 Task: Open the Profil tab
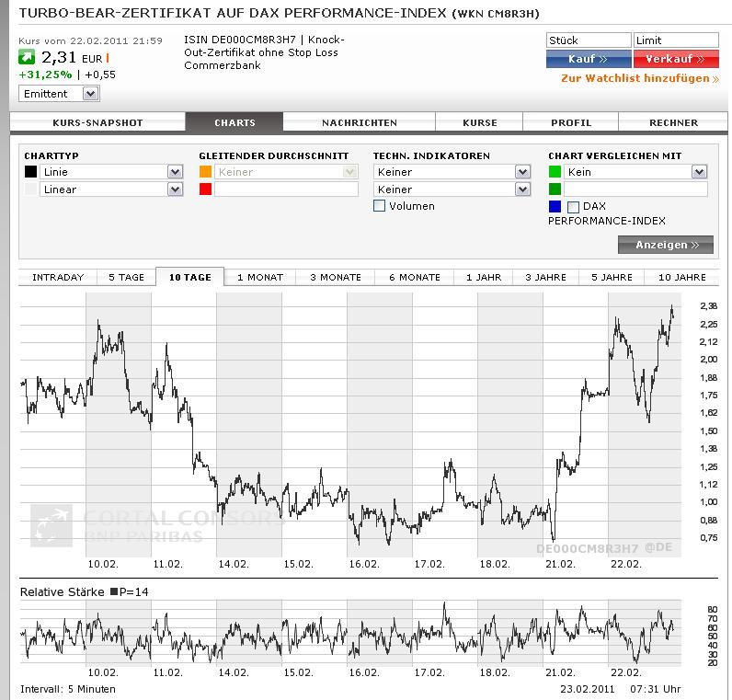point(571,123)
